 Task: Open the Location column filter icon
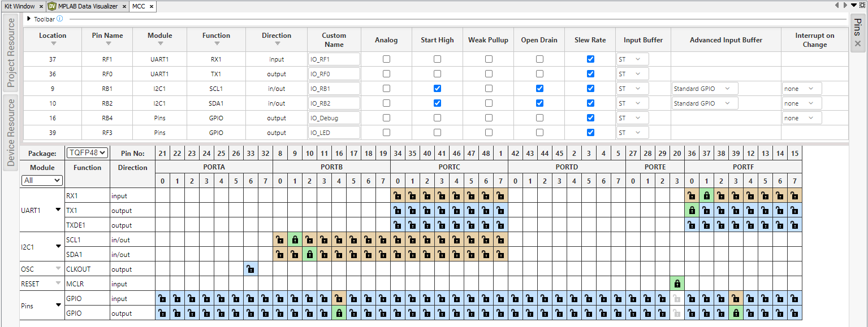click(x=53, y=43)
